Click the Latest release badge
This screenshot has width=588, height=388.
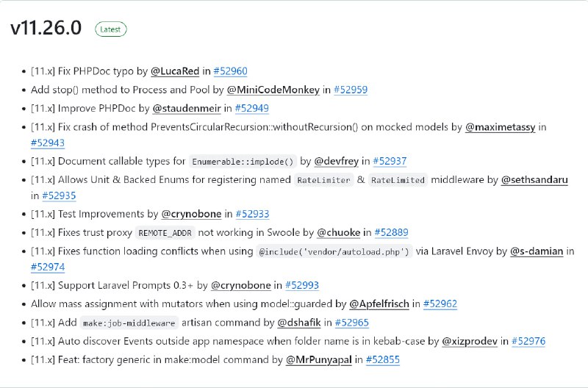[111, 29]
